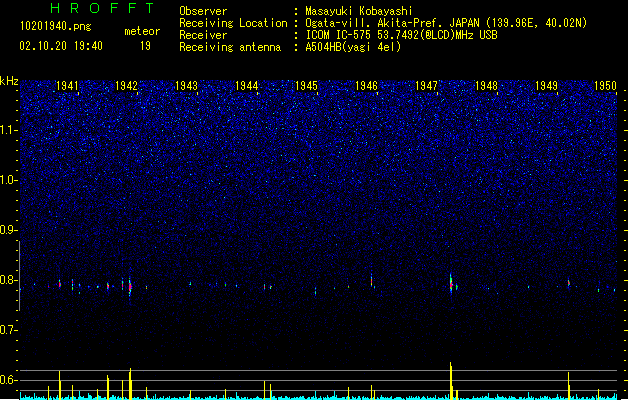Click the Receiver label
The image size is (629, 400).
tap(203, 35)
